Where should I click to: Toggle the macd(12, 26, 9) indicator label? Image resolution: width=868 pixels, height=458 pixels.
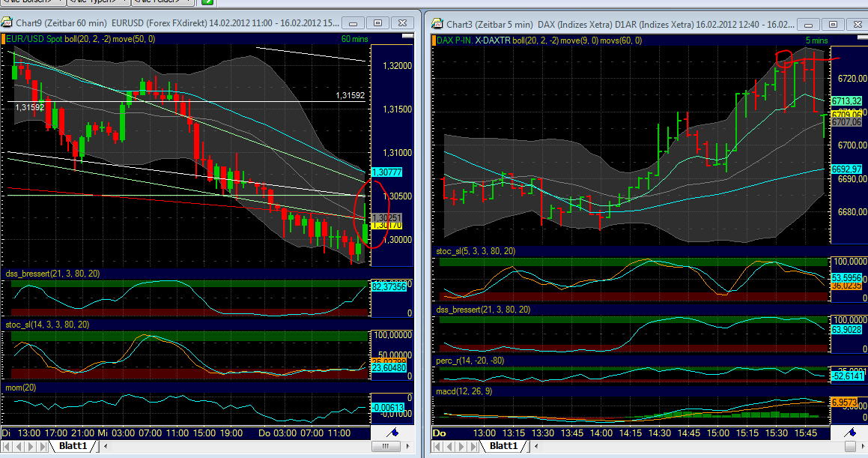pos(466,390)
